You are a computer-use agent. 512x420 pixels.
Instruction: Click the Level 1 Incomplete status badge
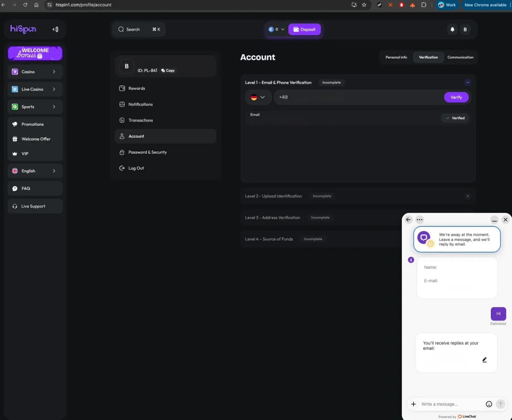(x=331, y=82)
